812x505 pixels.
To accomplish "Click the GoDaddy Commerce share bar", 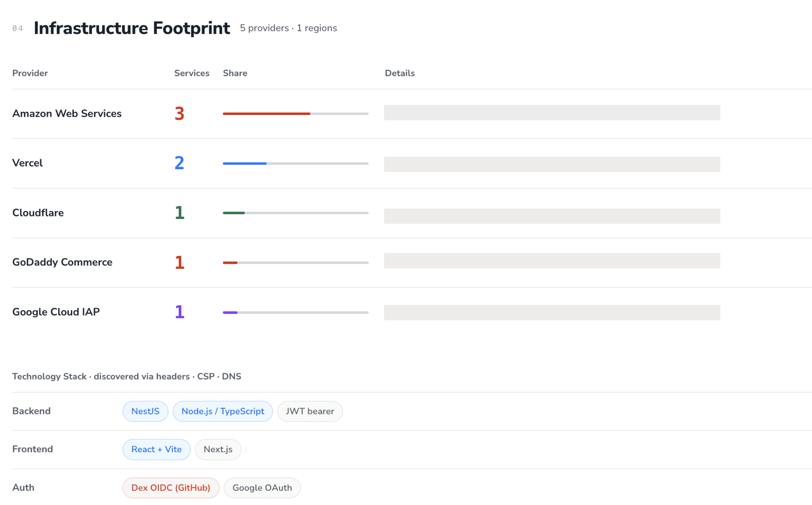I will [296, 263].
